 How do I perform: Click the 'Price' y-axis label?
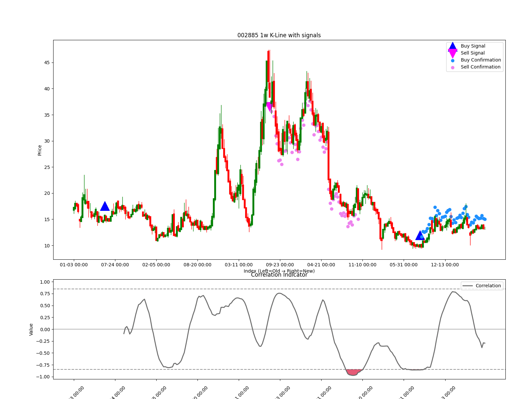click(x=40, y=150)
